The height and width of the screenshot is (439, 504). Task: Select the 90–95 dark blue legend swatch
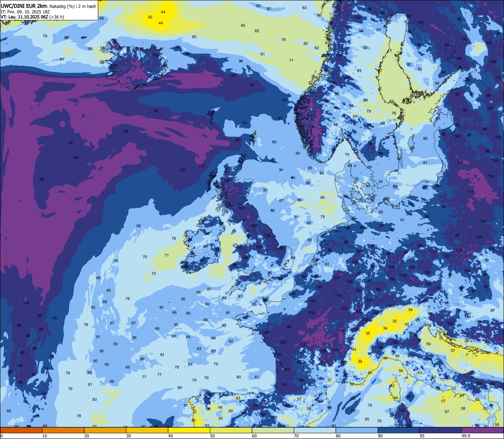pyautogui.click(x=398, y=430)
